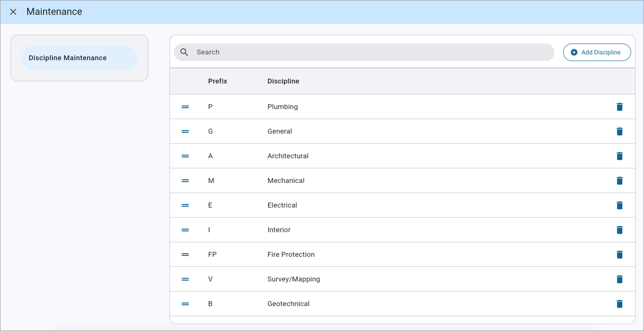This screenshot has width=644, height=331.
Task: Select the Interior discipline name
Action: [x=279, y=230]
